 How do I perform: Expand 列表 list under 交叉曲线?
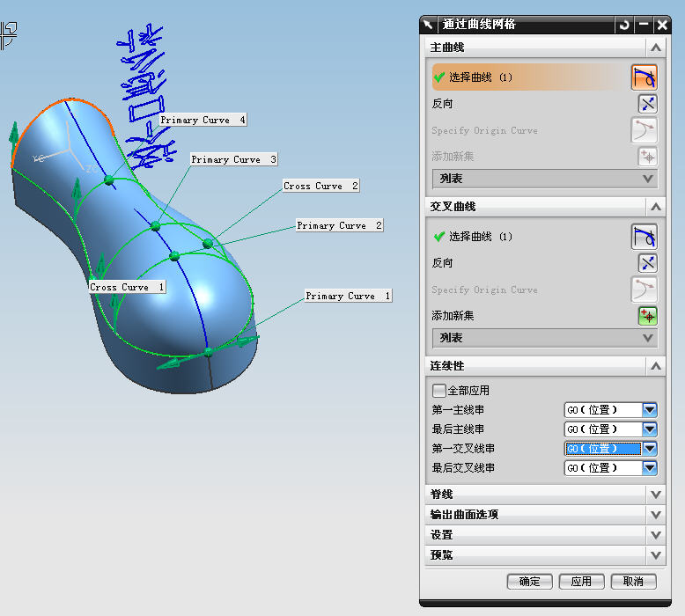pyautogui.click(x=545, y=338)
